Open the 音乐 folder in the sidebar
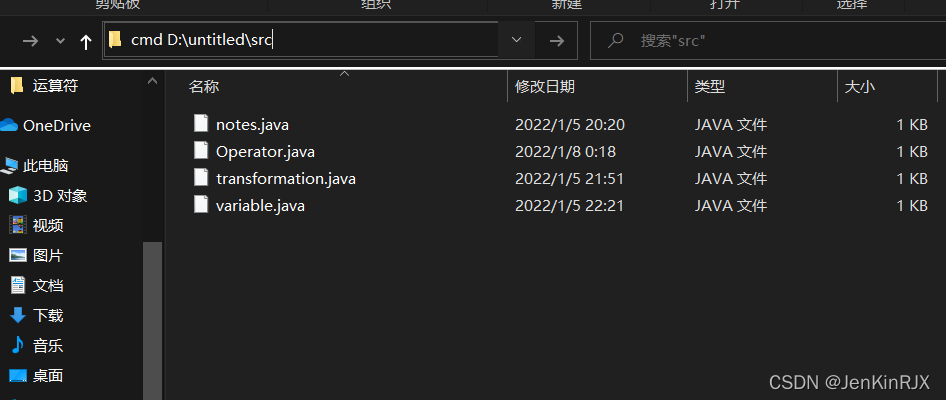This screenshot has height=400, width=946. coord(36,345)
